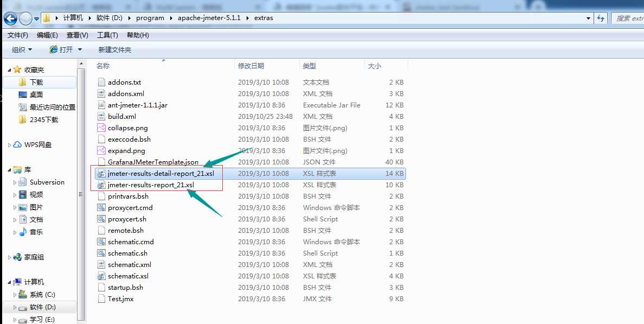Select schematic.sh file icon

click(101, 253)
